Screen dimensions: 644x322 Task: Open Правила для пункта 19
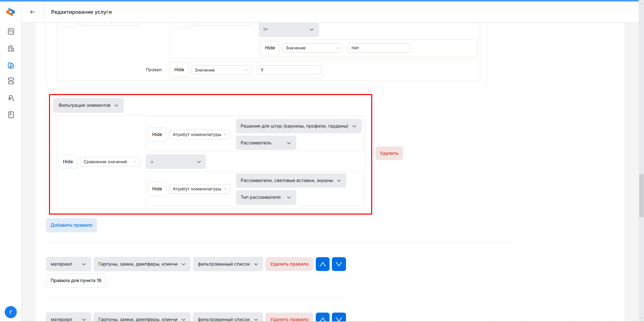click(x=76, y=281)
